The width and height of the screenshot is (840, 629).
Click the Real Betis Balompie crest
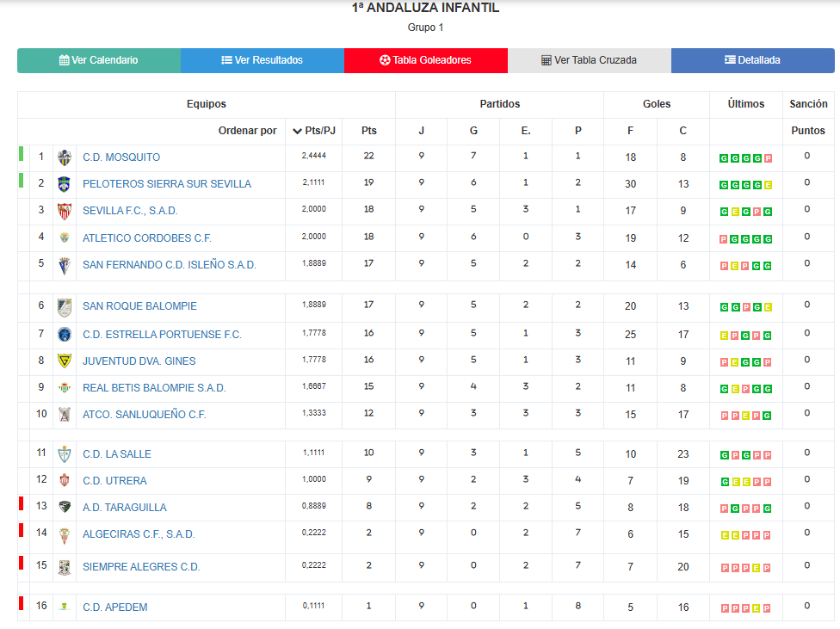coord(65,388)
